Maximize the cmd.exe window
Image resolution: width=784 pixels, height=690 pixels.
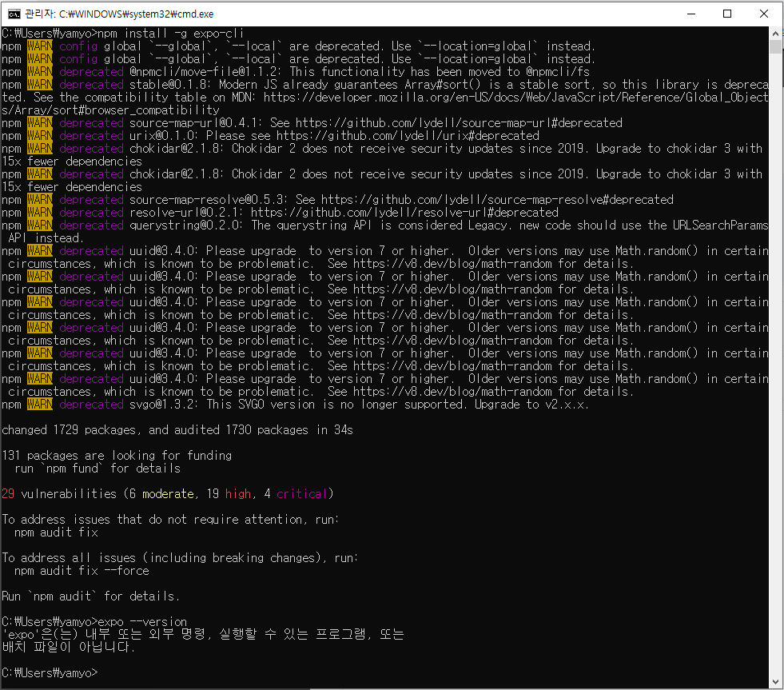click(x=727, y=14)
